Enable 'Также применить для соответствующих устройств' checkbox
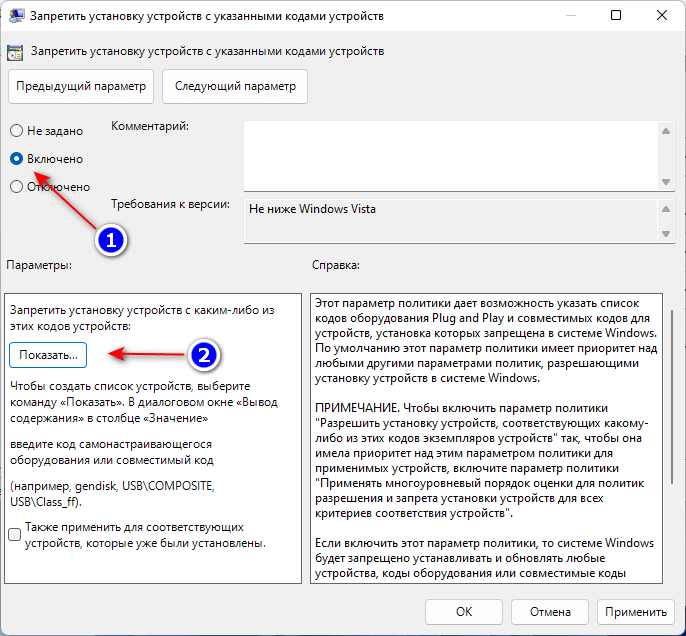Viewport: 686px width, 636px height. point(14,535)
